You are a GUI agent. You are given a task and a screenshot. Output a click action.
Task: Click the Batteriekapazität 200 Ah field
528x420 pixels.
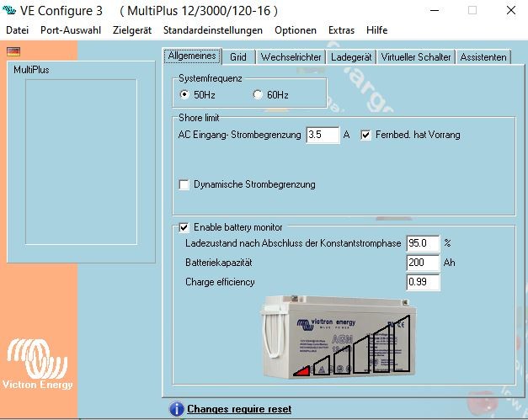click(x=423, y=263)
